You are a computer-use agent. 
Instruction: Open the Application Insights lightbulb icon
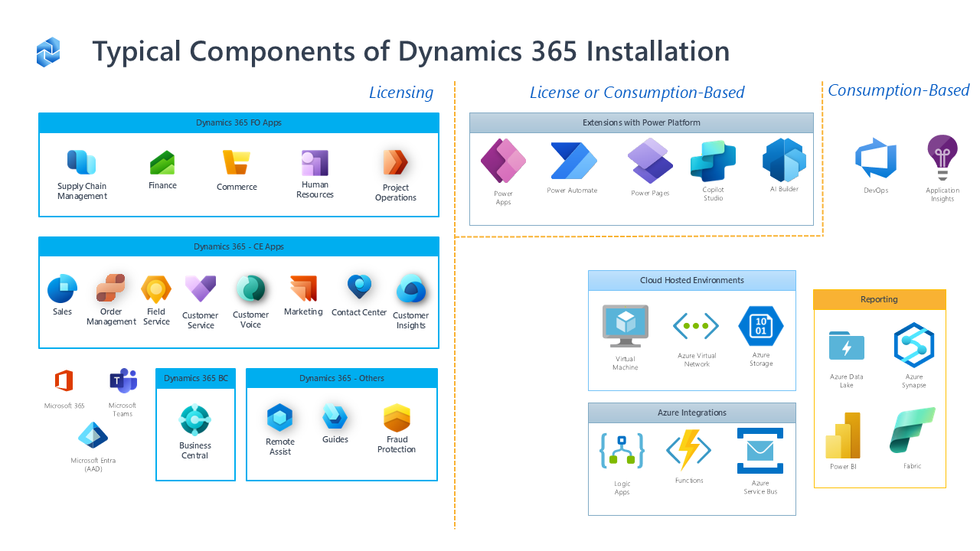pos(942,157)
